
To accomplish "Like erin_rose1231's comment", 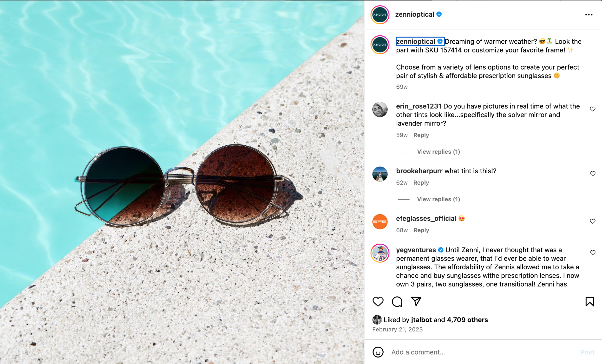I will 592,109.
